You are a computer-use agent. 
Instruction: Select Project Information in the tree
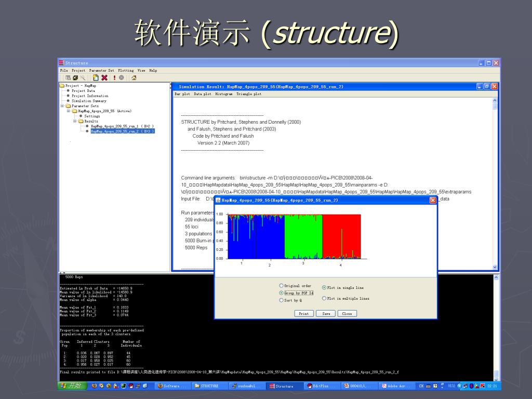[x=90, y=96]
